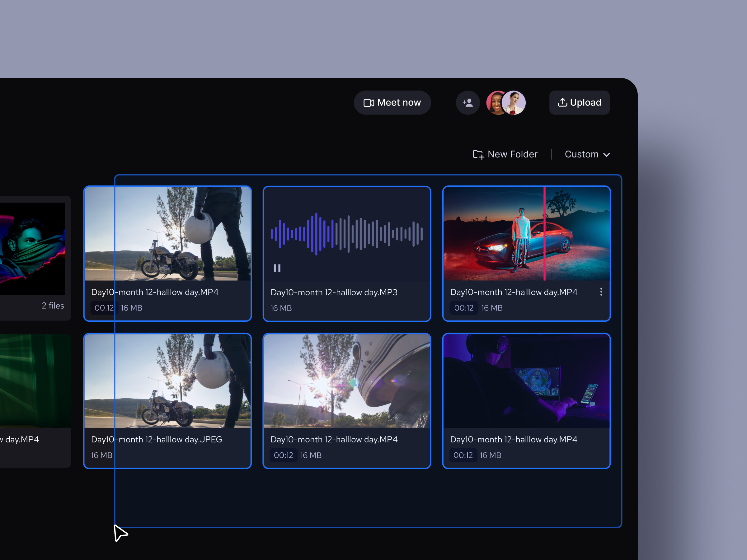The height and width of the screenshot is (560, 747).
Task: Click the green abstract video thumbnail
Action: [34, 381]
